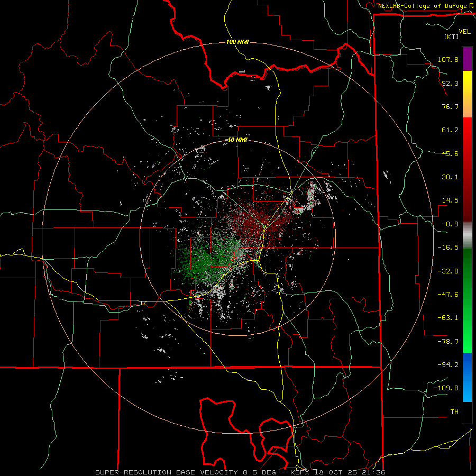Select the 45.6 legend value
Screen dimensions: 476x476
coord(450,153)
